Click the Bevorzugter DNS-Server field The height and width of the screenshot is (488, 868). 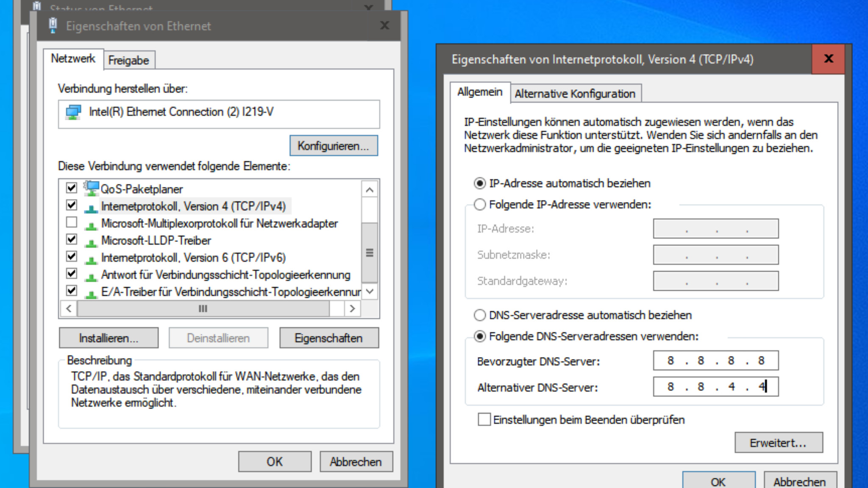point(716,360)
